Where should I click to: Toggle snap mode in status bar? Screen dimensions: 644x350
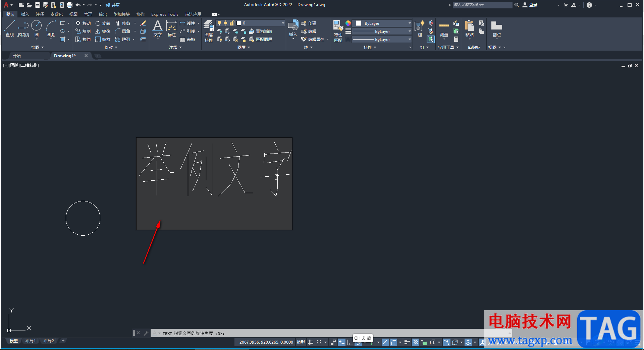tap(319, 342)
